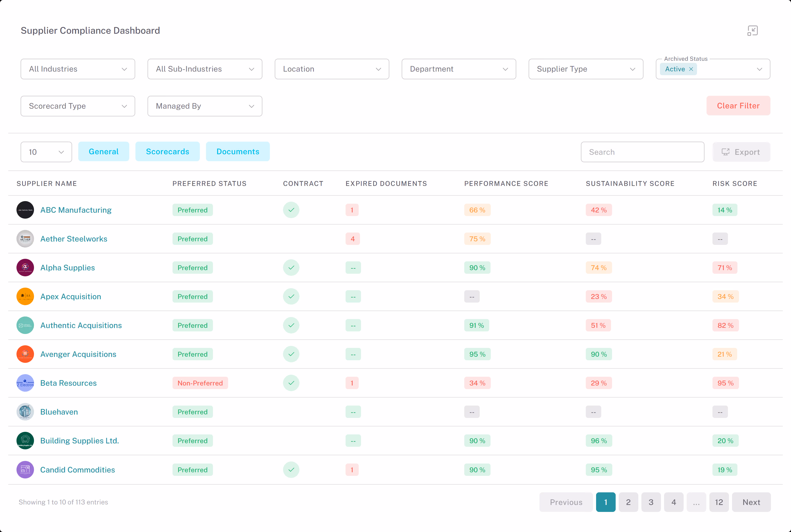This screenshot has width=791, height=532.
Task: Click the Previous page button
Action: point(566,502)
